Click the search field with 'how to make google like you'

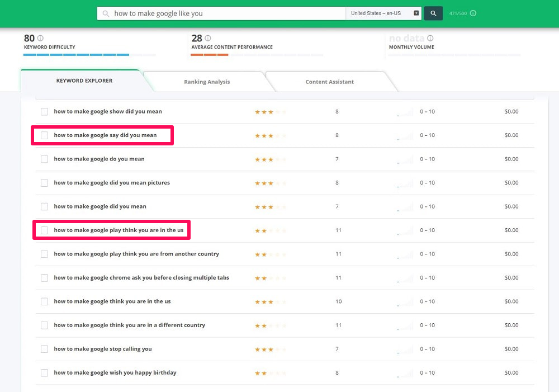point(221,13)
